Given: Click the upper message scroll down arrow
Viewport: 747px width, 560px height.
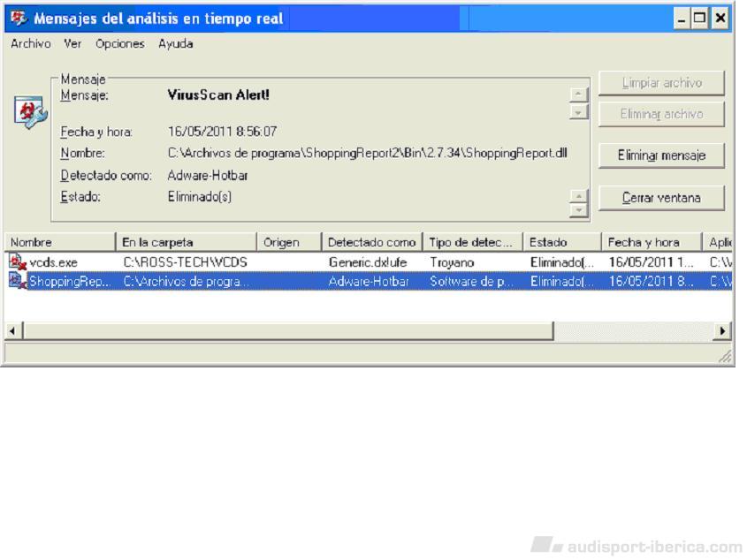Looking at the screenshot, I should pyautogui.click(x=578, y=112).
